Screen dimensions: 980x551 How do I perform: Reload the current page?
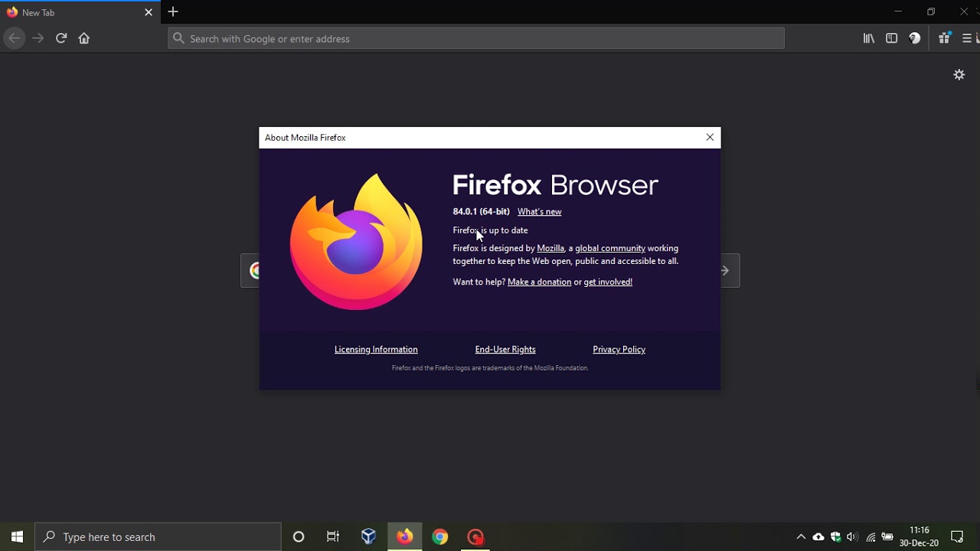click(61, 38)
